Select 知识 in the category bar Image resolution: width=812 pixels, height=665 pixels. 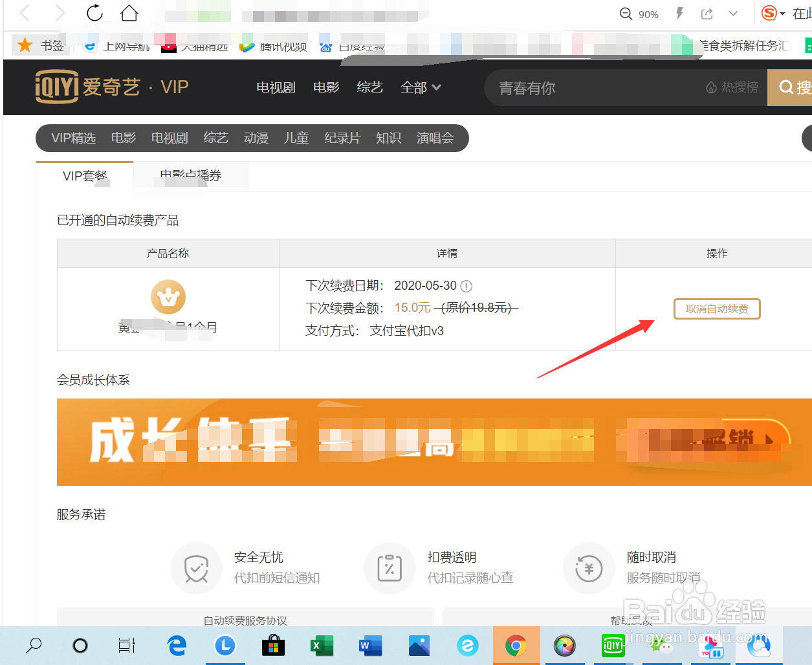pyautogui.click(x=389, y=138)
